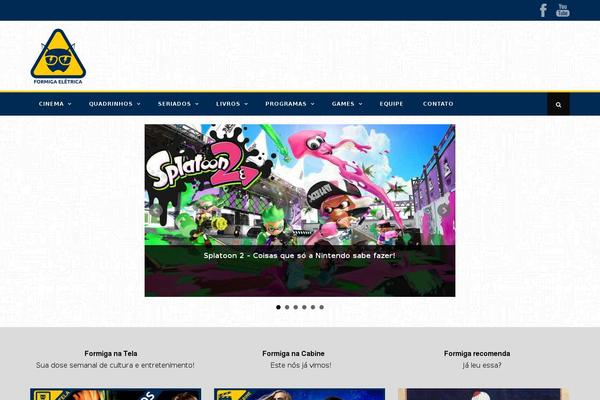Open the Formiga na Tela heading
The image size is (600, 400).
pos(111,353)
